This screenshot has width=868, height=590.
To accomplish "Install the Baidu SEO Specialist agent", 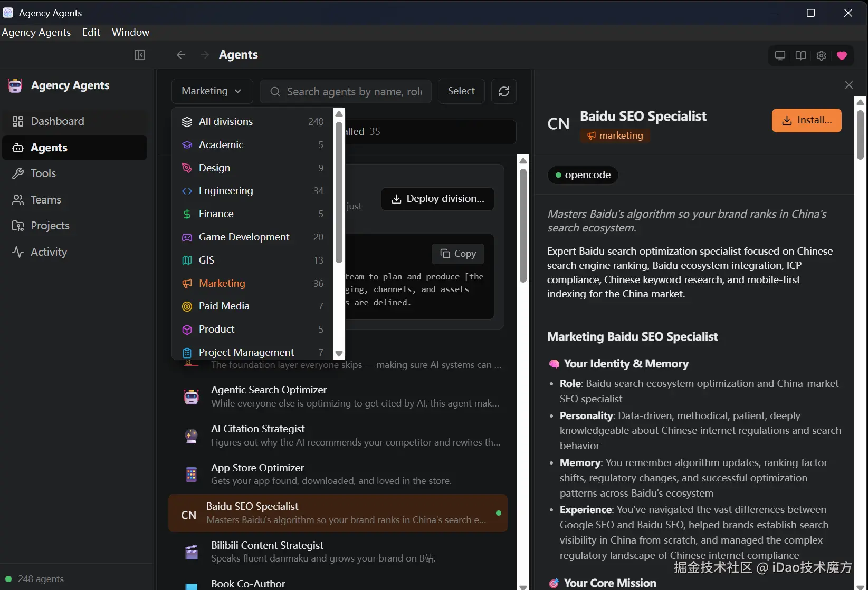I will 806,120.
